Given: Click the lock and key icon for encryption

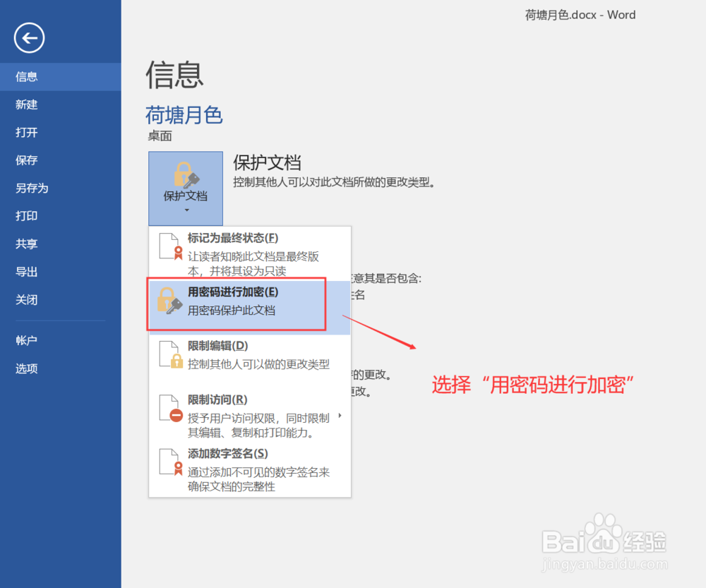Looking at the screenshot, I should click(x=169, y=301).
